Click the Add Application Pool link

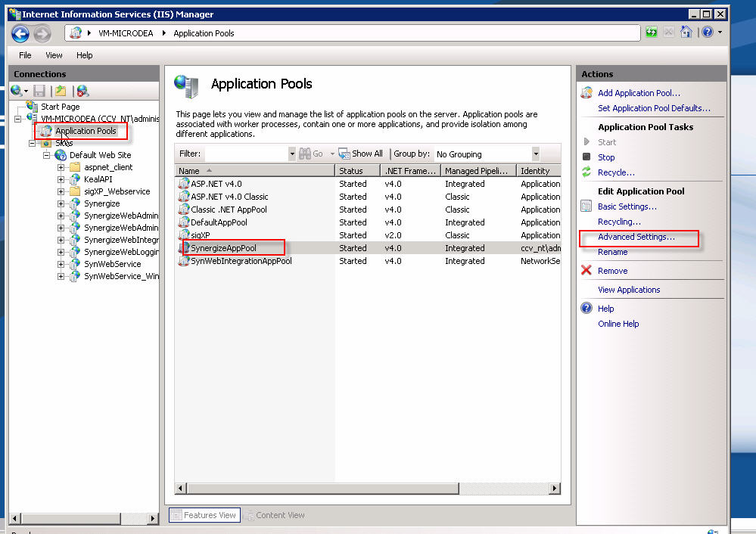click(x=639, y=93)
